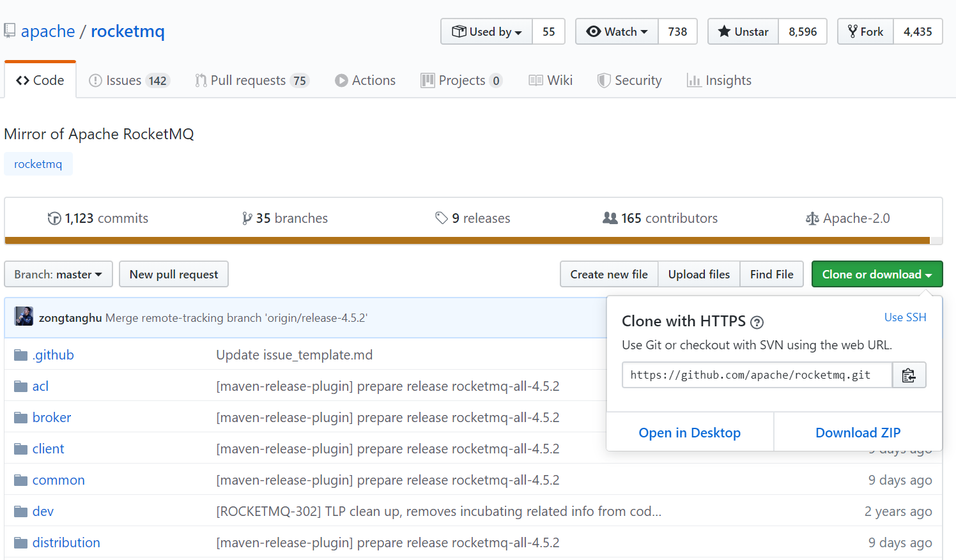Screen dimensions: 956x560
Task: Open the Issues tab
Action: pyautogui.click(x=130, y=80)
